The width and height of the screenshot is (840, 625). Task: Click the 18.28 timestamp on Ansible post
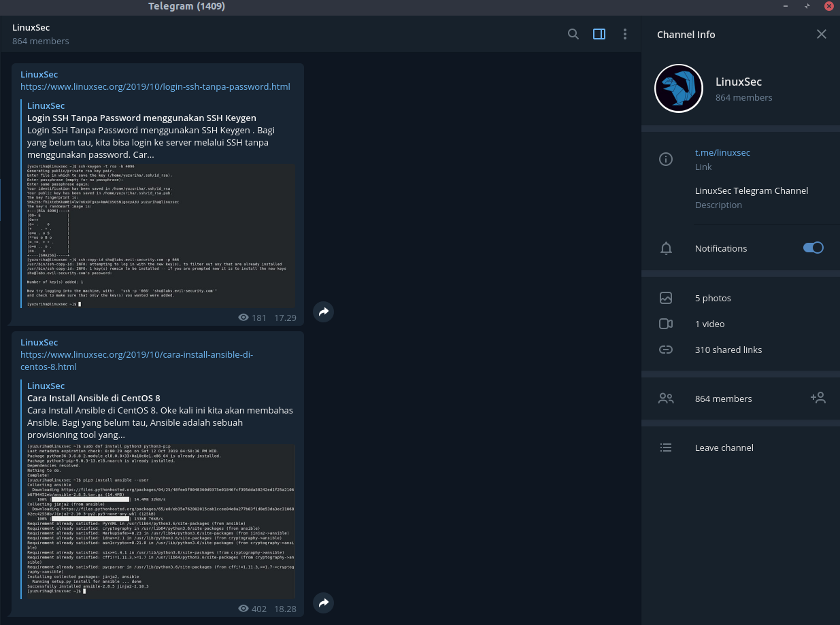pyautogui.click(x=286, y=609)
